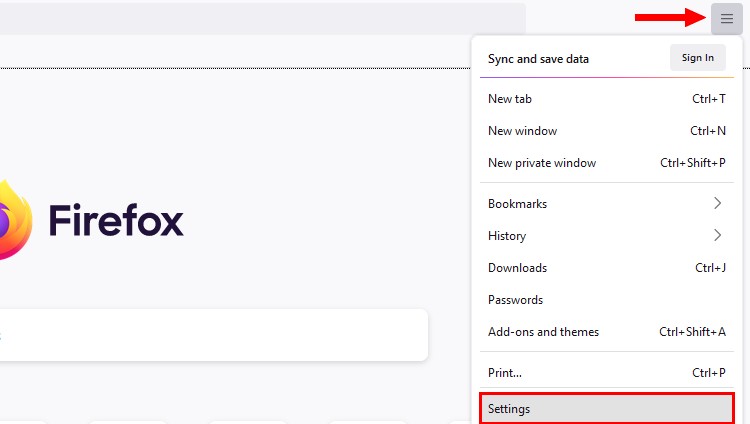The width and height of the screenshot is (750, 424).
Task: Open Downloads from the menu
Action: 607,268
